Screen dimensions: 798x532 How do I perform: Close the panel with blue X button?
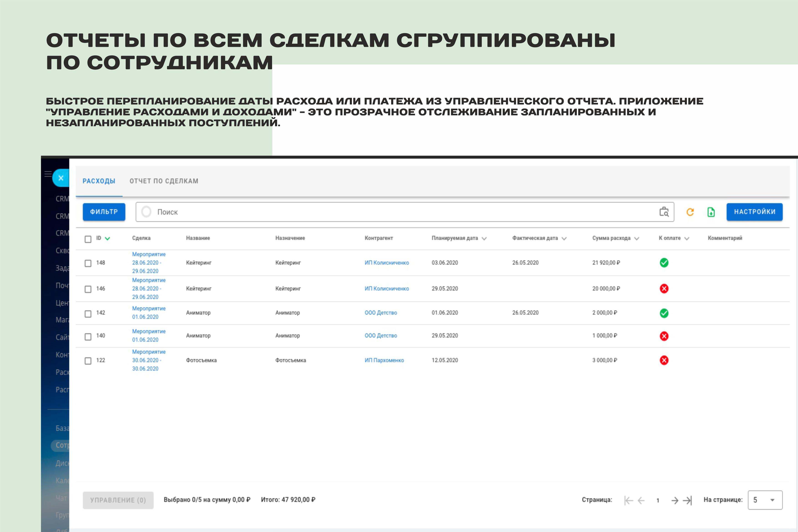[x=61, y=178]
